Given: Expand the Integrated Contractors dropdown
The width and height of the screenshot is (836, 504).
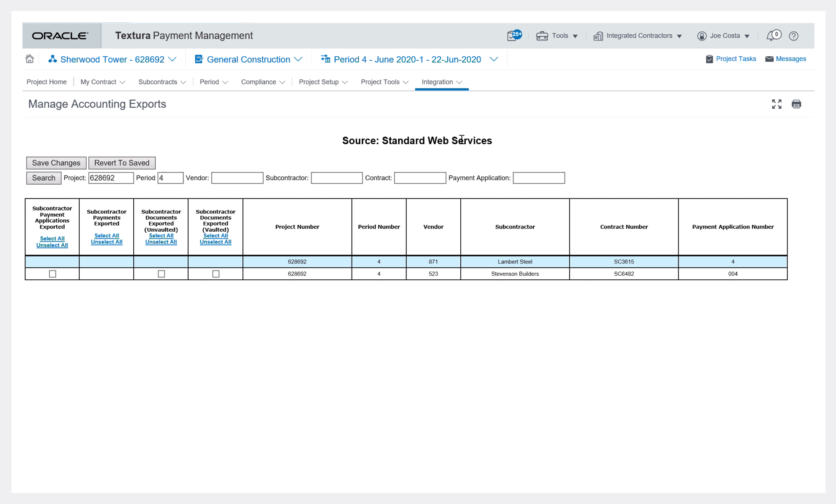Looking at the screenshot, I should 679,36.
